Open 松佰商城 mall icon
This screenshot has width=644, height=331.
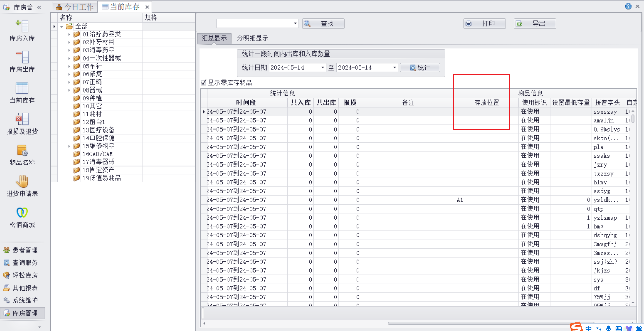(22, 213)
